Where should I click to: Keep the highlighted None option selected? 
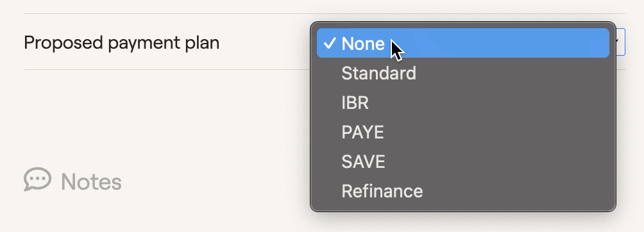coord(463,43)
